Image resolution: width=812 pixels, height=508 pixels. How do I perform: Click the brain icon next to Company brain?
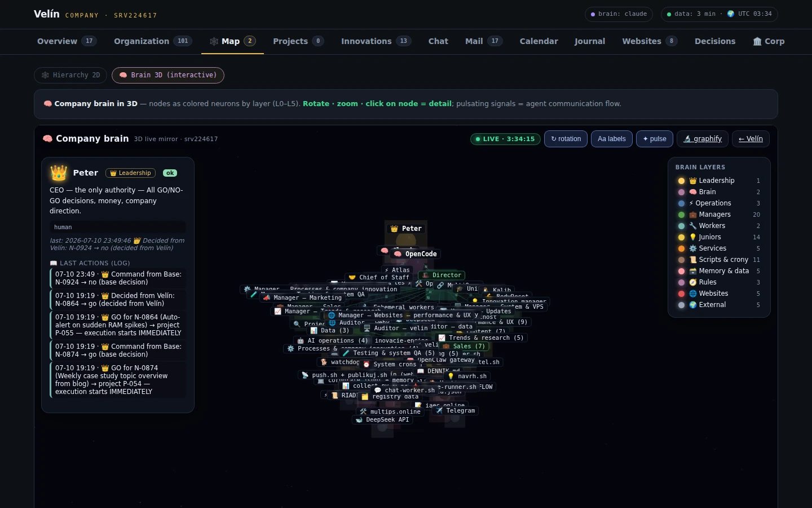click(47, 139)
